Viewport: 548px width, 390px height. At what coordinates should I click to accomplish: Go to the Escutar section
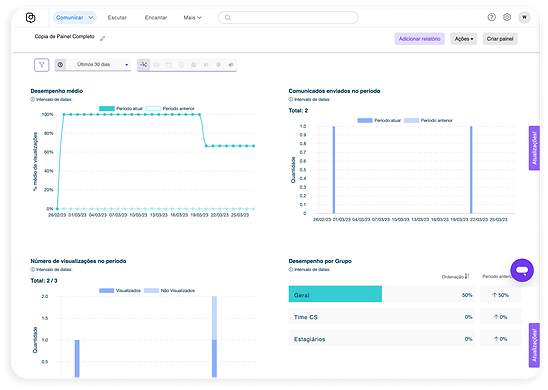point(117,17)
